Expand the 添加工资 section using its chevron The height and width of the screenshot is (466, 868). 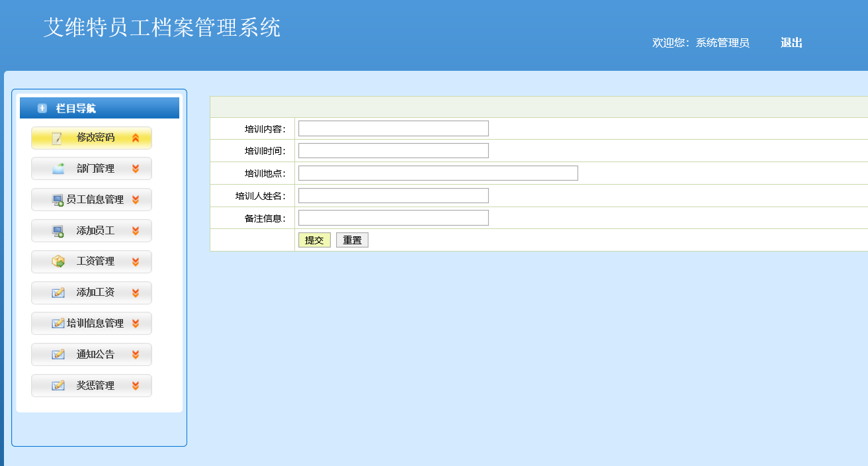click(136, 293)
